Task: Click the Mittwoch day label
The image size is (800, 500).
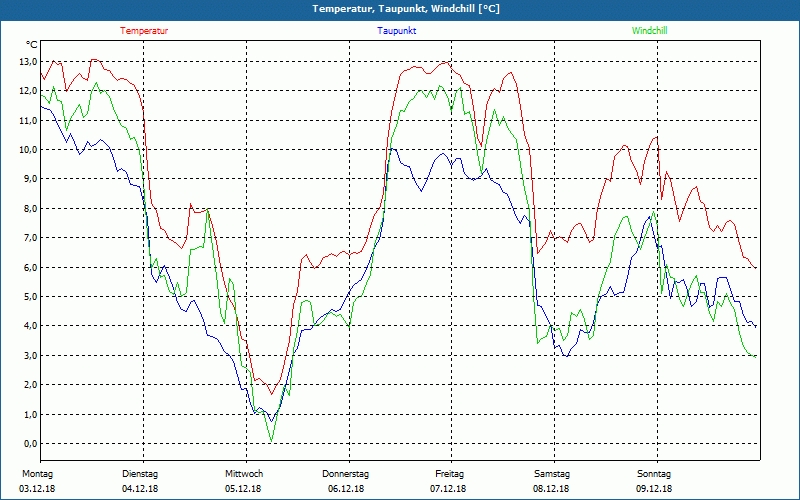Action: (x=244, y=474)
